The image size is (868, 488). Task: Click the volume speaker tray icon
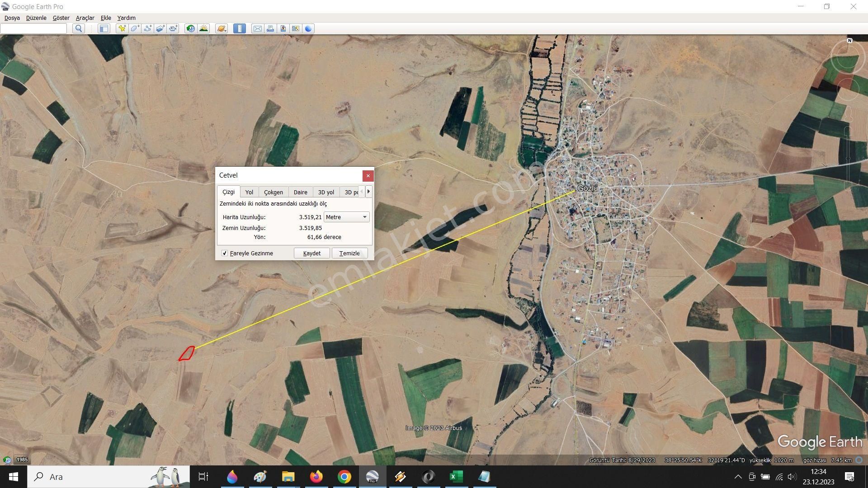pyautogui.click(x=792, y=477)
